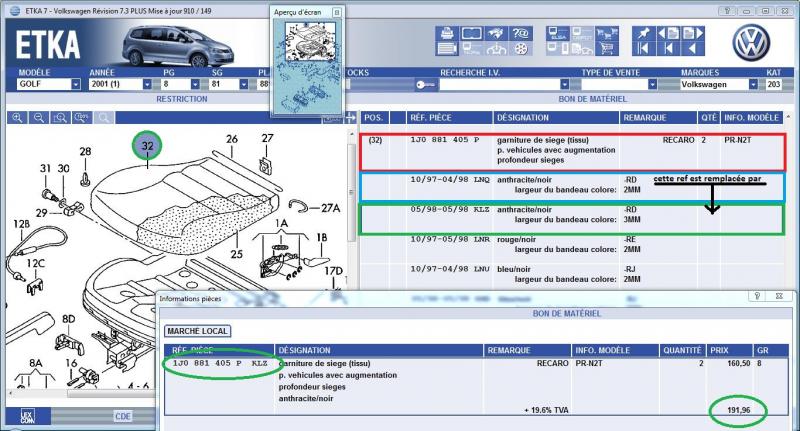The height and width of the screenshot is (431, 800).
Task: Select the MARCHE LOCAL tab
Action: pyautogui.click(x=197, y=332)
